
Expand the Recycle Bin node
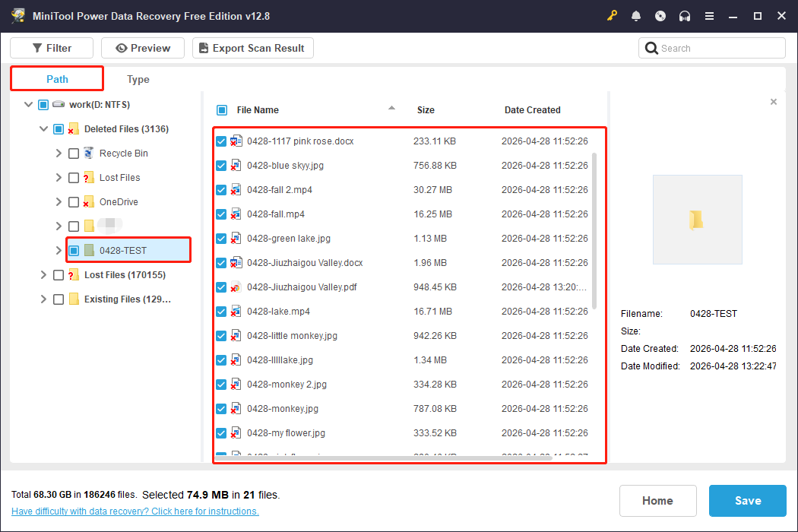click(59, 154)
